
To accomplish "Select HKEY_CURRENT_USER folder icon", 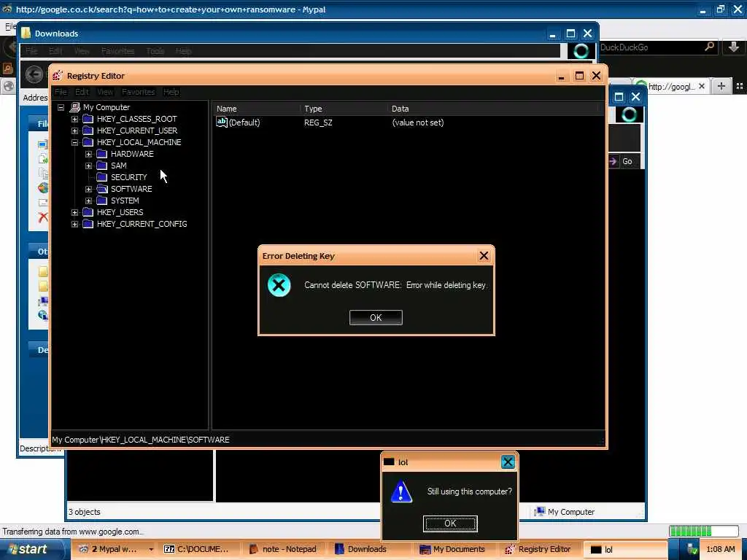I will [x=88, y=130].
